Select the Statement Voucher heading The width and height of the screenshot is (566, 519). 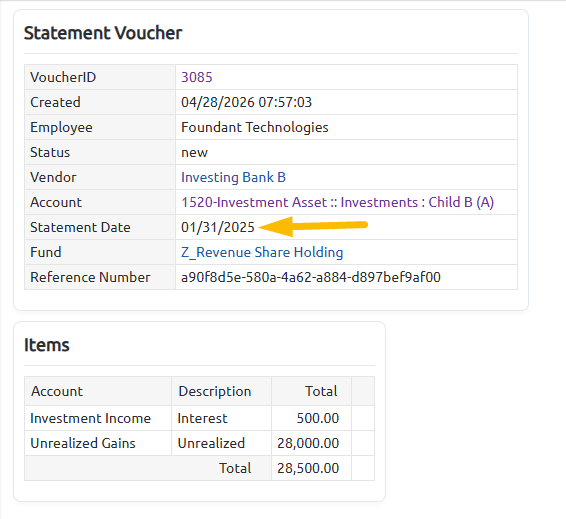[103, 33]
